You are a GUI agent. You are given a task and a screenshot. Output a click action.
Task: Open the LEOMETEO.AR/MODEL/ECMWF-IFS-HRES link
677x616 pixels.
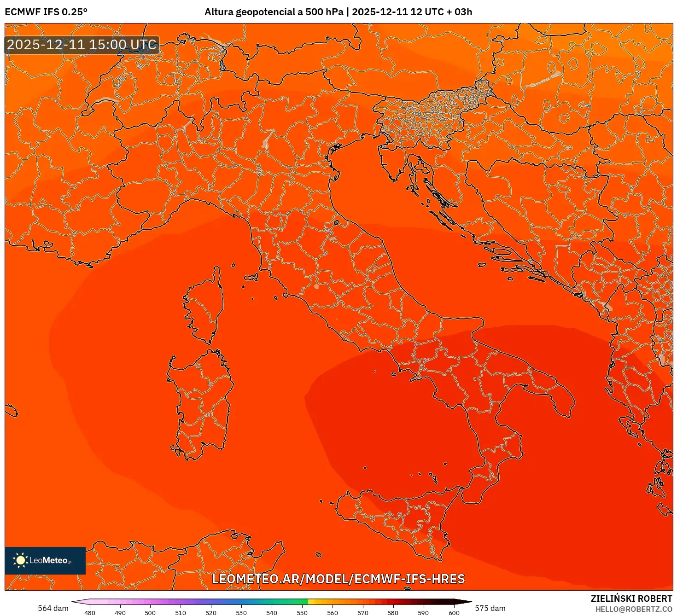pyautogui.click(x=338, y=580)
